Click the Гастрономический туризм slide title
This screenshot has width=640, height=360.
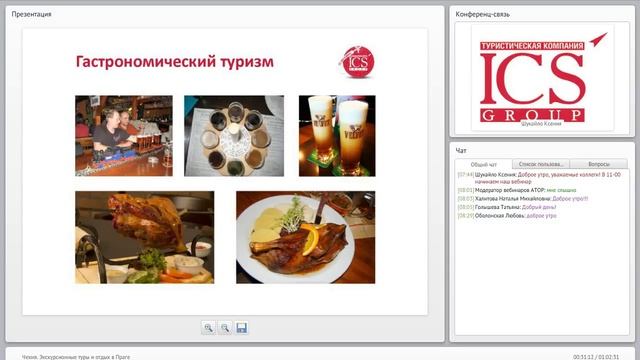[x=175, y=62]
